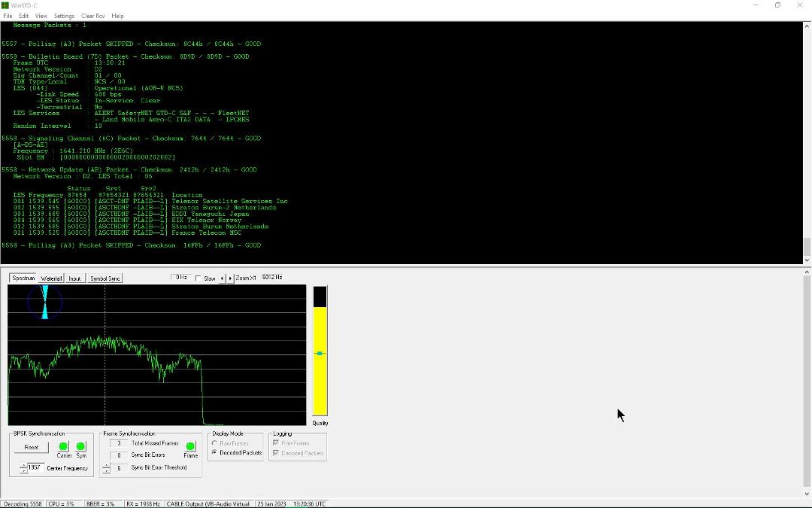This screenshot has height=508, width=812.
Task: Toggle Raw Frames logging checkbox
Action: pos(276,443)
